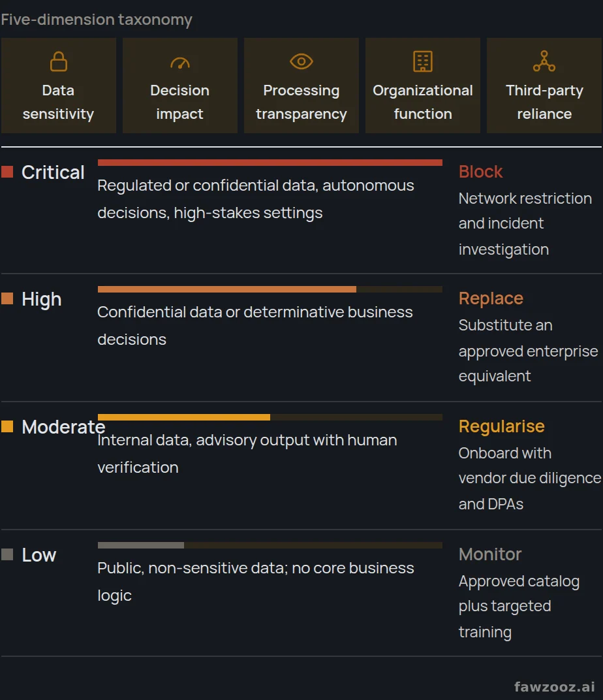Click the Five-dimension taxonomy heading
The width and height of the screenshot is (603, 700).
pyautogui.click(x=97, y=20)
